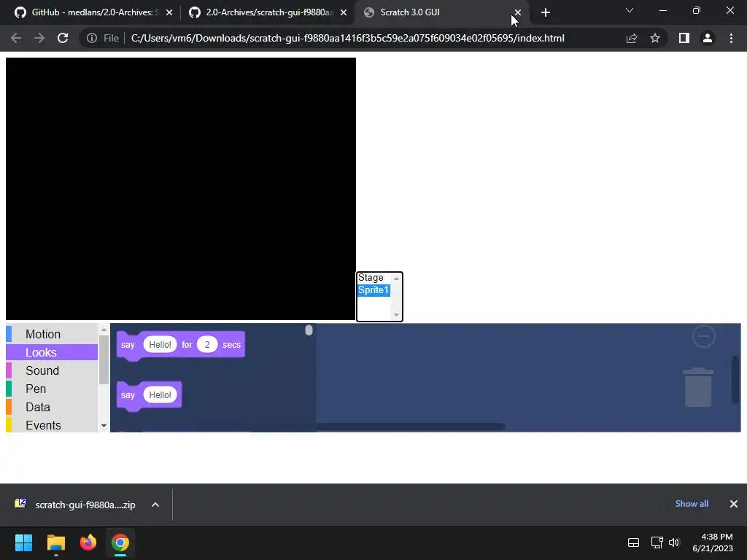Close the downloads bar
The image size is (747, 560).
pos(734,504)
